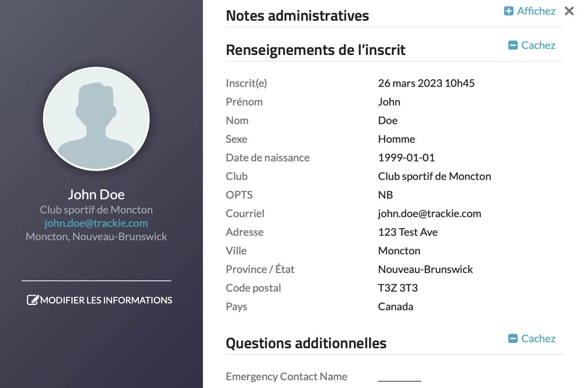Collapse Renseignements de l'inscrit using Cachez
The image size is (588, 388).
(538, 46)
